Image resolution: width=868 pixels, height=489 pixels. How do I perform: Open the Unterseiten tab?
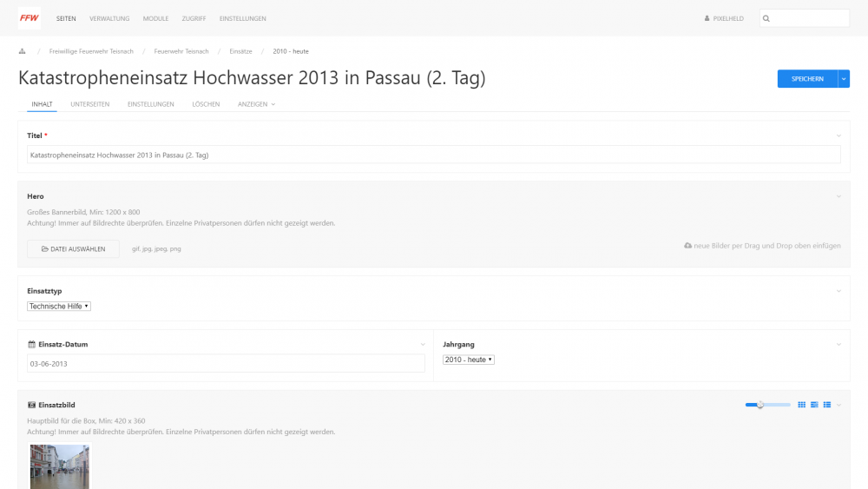pyautogui.click(x=90, y=104)
